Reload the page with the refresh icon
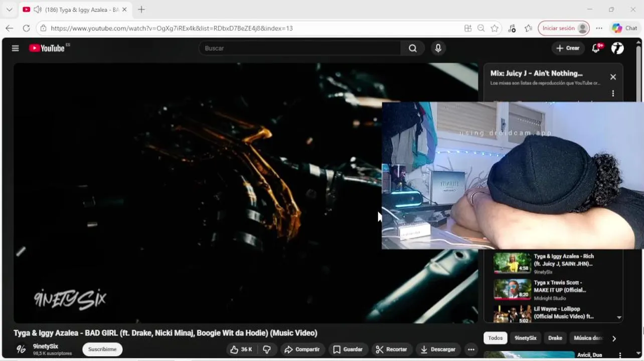 pyautogui.click(x=26, y=28)
